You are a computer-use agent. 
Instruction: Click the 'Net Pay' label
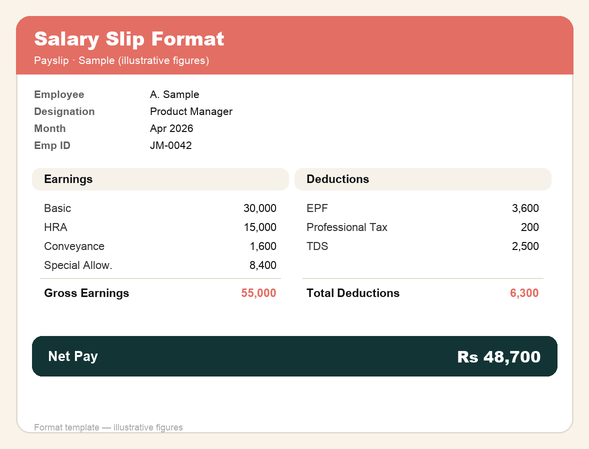point(73,356)
